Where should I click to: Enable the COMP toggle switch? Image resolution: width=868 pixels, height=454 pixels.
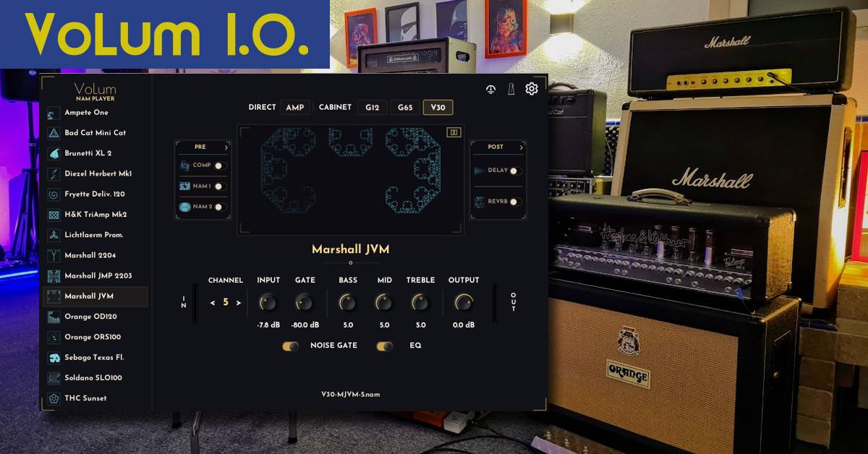point(220,166)
